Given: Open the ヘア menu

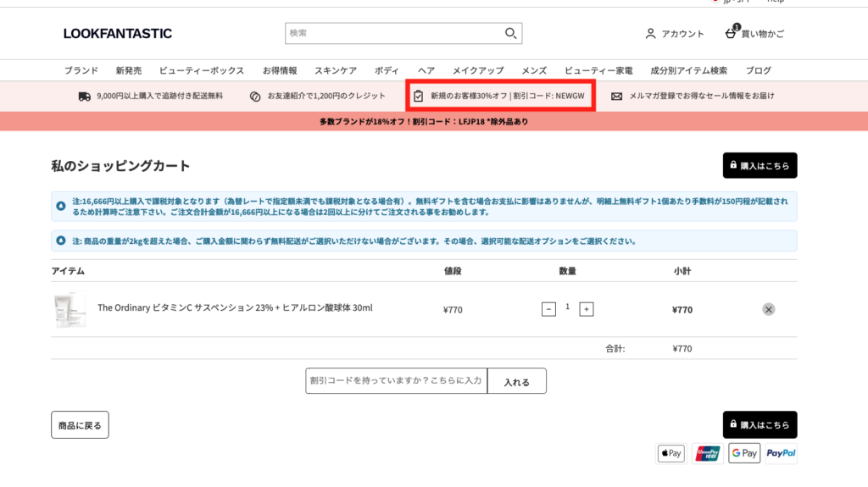Looking at the screenshot, I should [426, 70].
